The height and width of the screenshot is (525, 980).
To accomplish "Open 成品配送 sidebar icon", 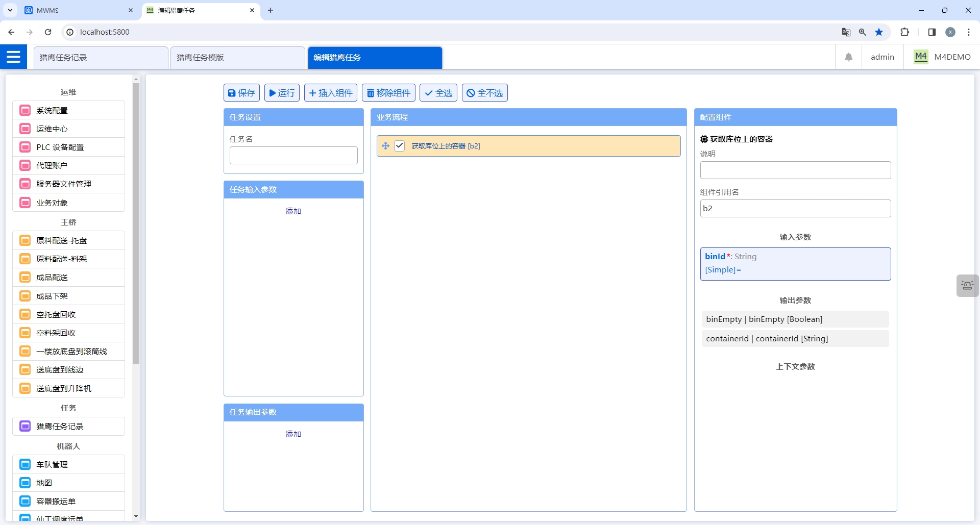I will (25, 277).
